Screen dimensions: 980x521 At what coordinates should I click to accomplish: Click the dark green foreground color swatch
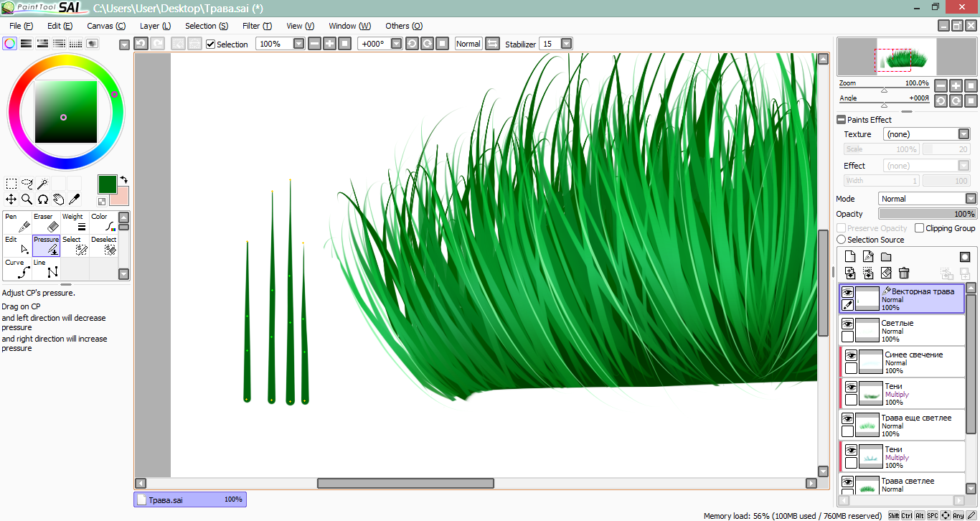(x=107, y=184)
